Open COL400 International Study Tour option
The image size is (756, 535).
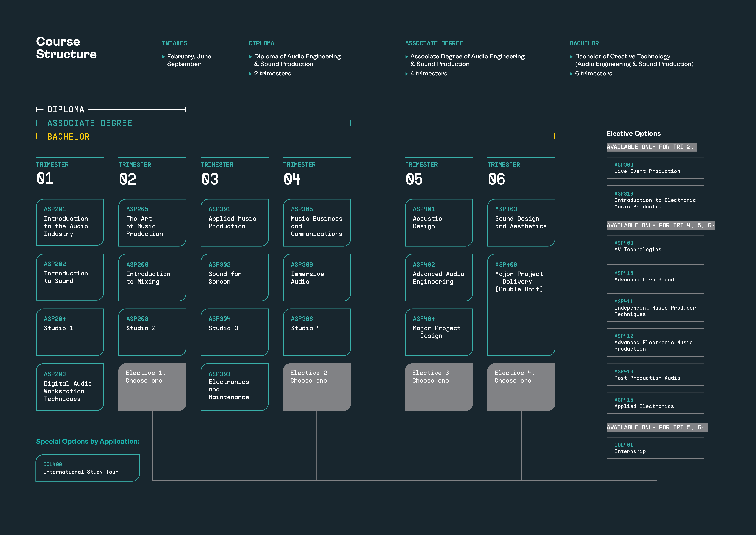coord(88,468)
